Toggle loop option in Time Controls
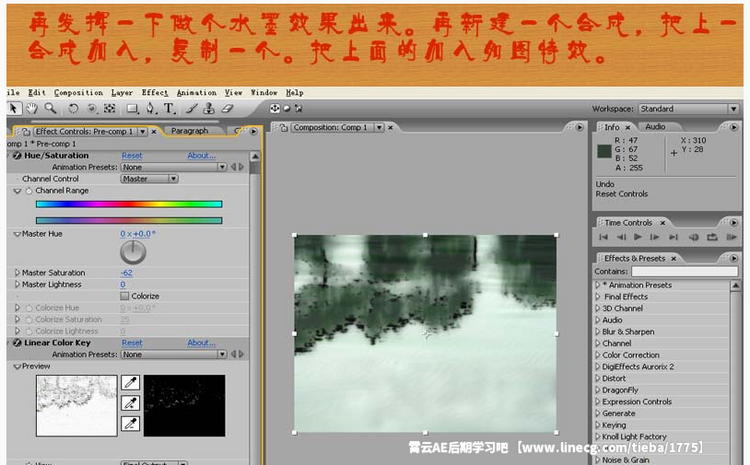The height and width of the screenshot is (465, 750). pyautogui.click(x=712, y=237)
